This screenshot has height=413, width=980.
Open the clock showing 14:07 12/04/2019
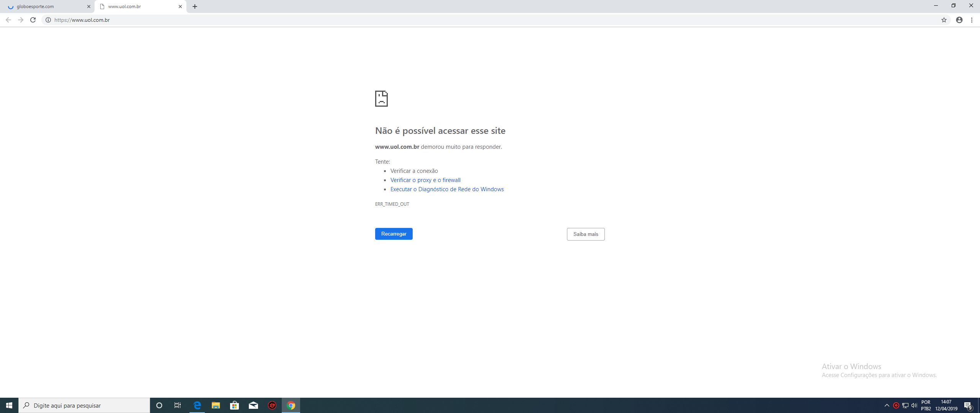click(946, 405)
